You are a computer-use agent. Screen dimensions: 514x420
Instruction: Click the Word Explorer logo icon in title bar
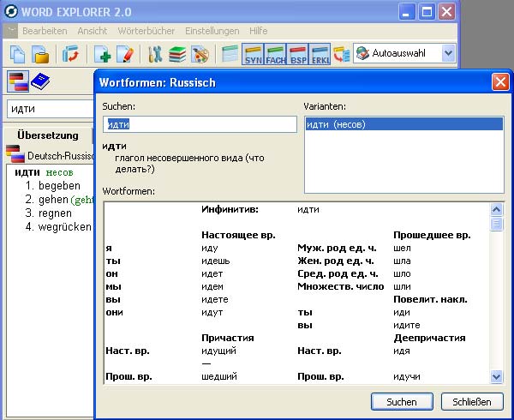click(11, 12)
